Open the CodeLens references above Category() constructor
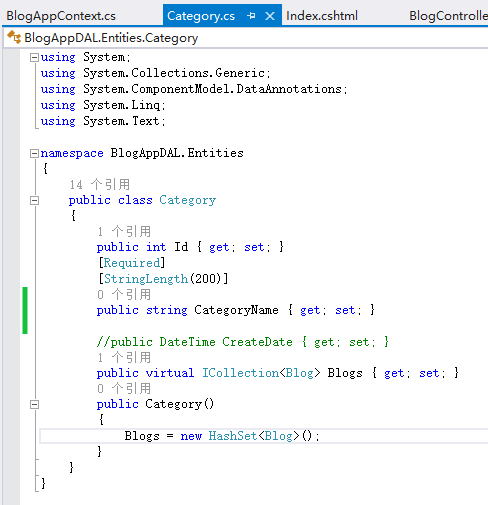This screenshot has width=488, height=505. tap(124, 388)
